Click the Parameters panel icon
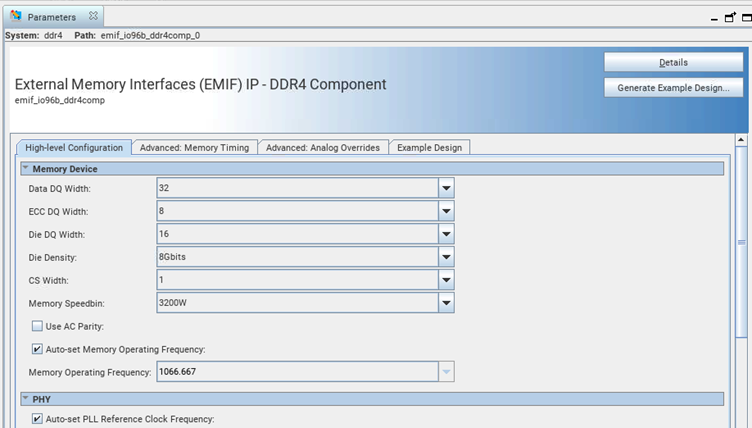This screenshot has height=428, width=752. click(16, 16)
